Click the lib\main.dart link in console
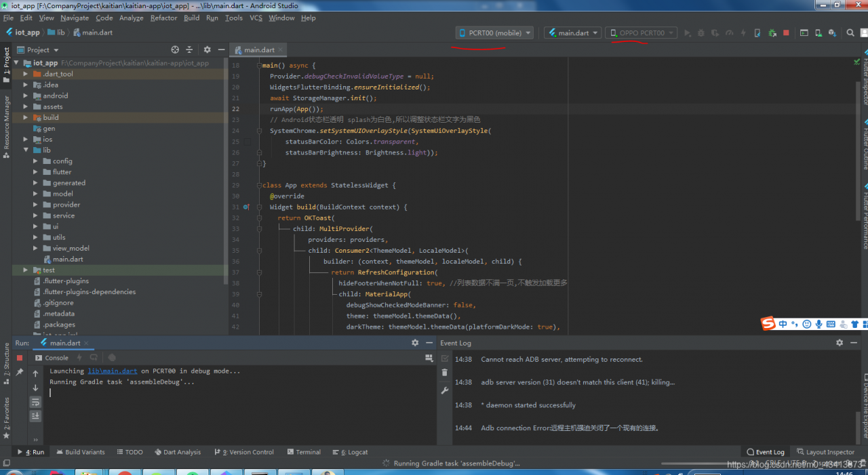 pyautogui.click(x=112, y=371)
